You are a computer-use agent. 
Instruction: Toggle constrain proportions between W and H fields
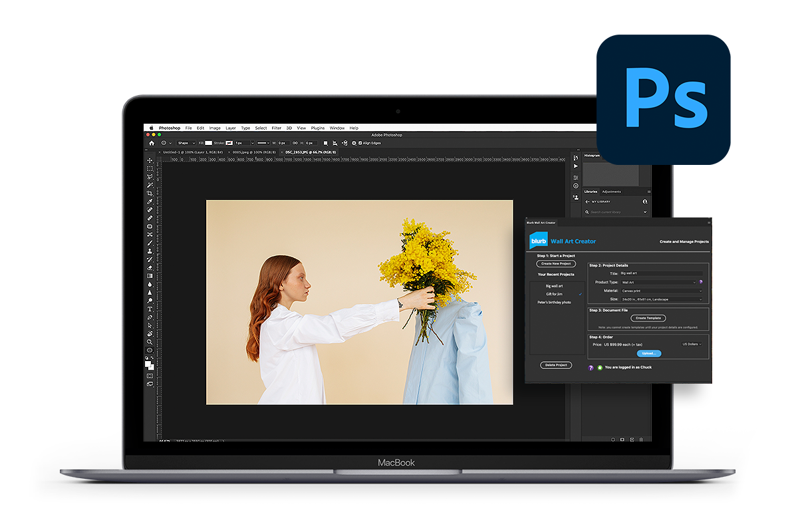tap(295, 143)
